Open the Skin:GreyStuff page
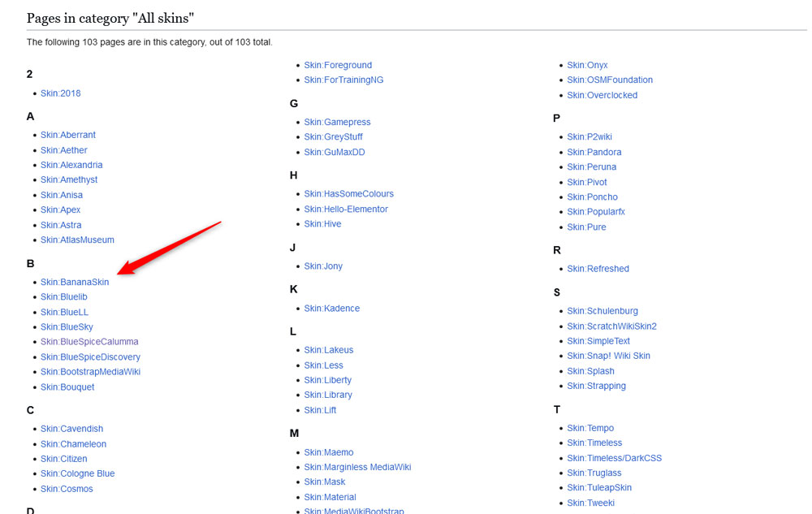The height and width of the screenshot is (514, 812). click(333, 136)
